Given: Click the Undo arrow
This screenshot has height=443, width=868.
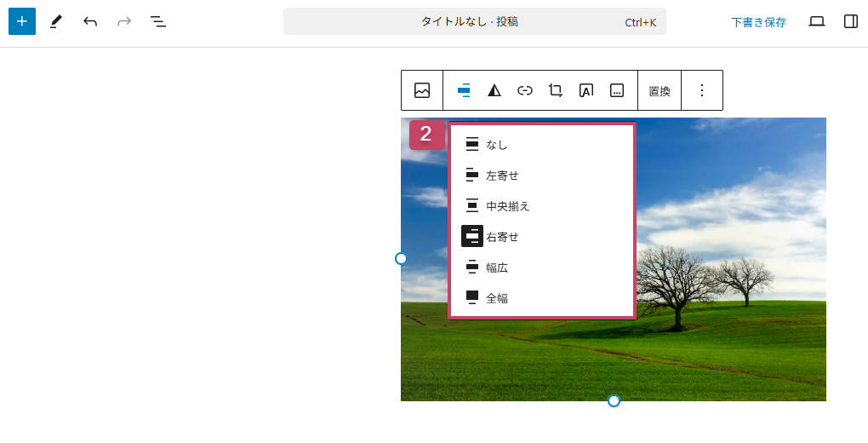Looking at the screenshot, I should 90,21.
